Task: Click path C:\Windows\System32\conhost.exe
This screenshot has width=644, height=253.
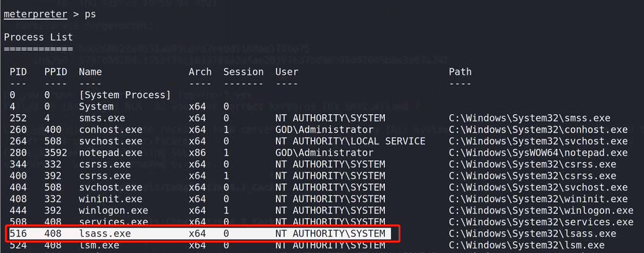Action: (538, 130)
